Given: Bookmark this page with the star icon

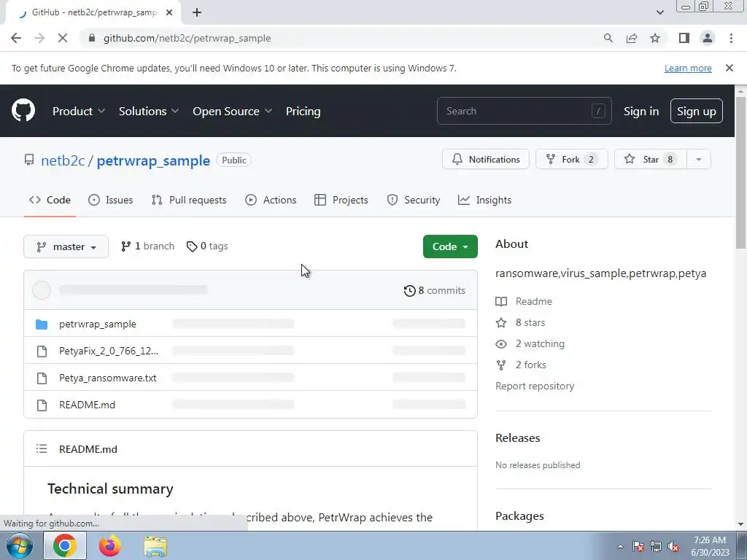Looking at the screenshot, I should point(655,38).
